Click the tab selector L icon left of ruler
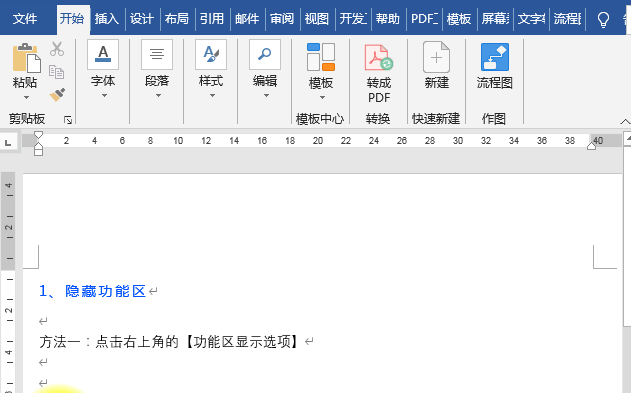 coord(8,142)
